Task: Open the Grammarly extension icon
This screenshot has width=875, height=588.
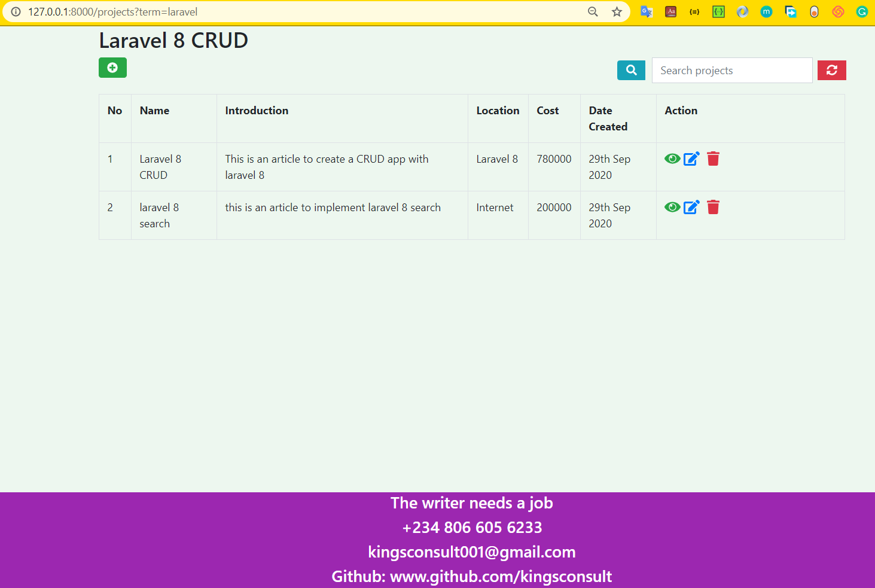Action: [862, 11]
